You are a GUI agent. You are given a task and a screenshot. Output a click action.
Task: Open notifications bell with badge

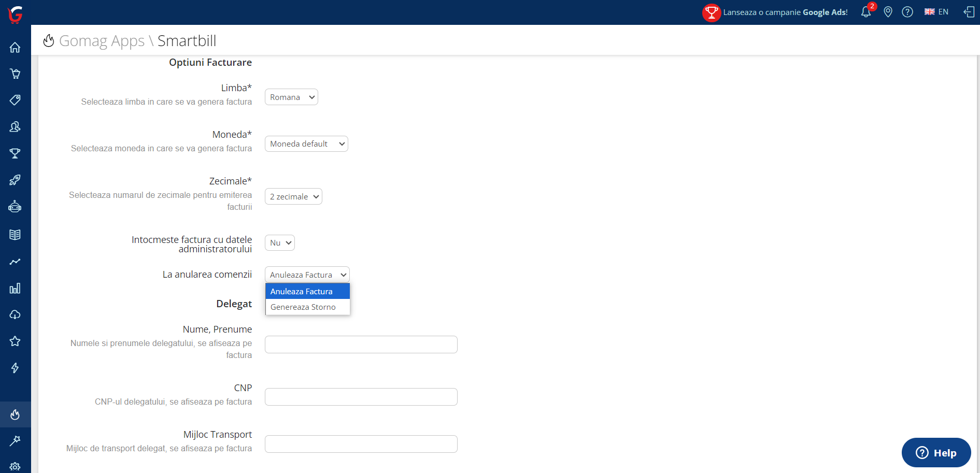(x=866, y=11)
